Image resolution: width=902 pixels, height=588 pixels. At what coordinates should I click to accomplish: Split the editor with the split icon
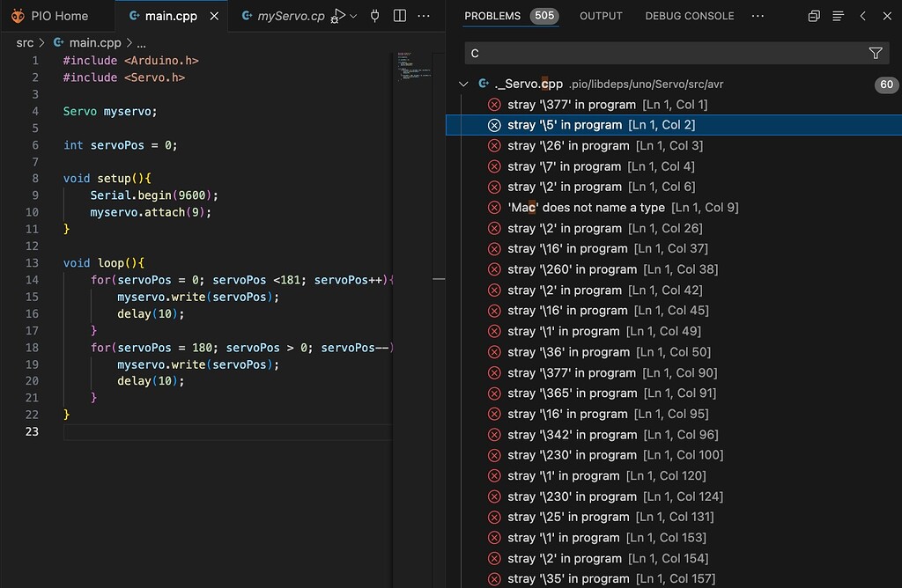click(x=400, y=16)
